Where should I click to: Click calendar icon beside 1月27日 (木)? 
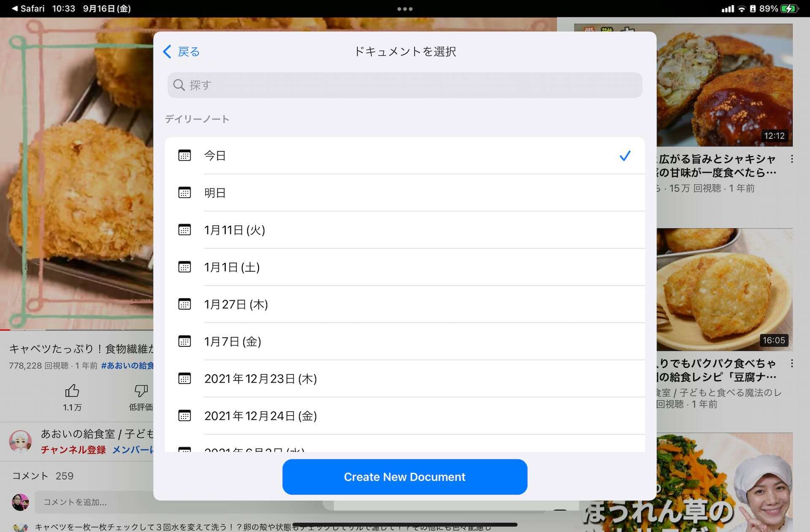(184, 304)
